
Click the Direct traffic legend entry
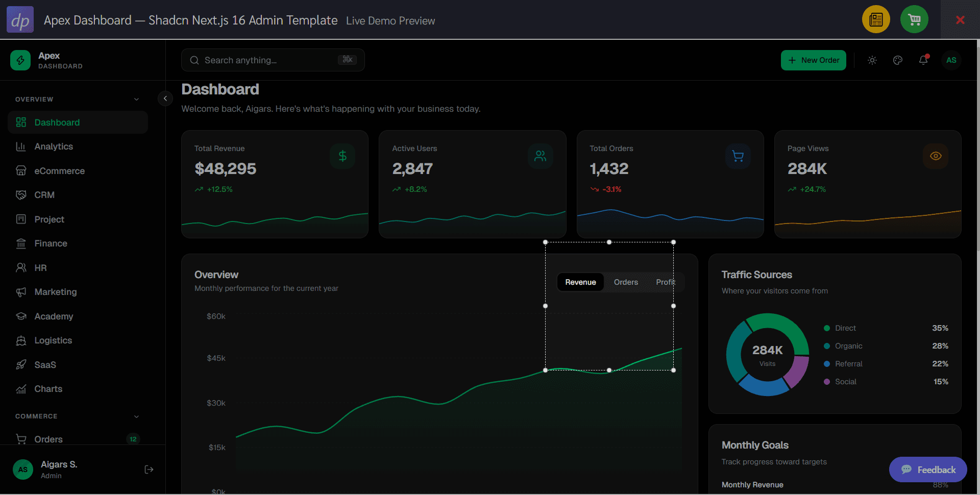click(886, 328)
